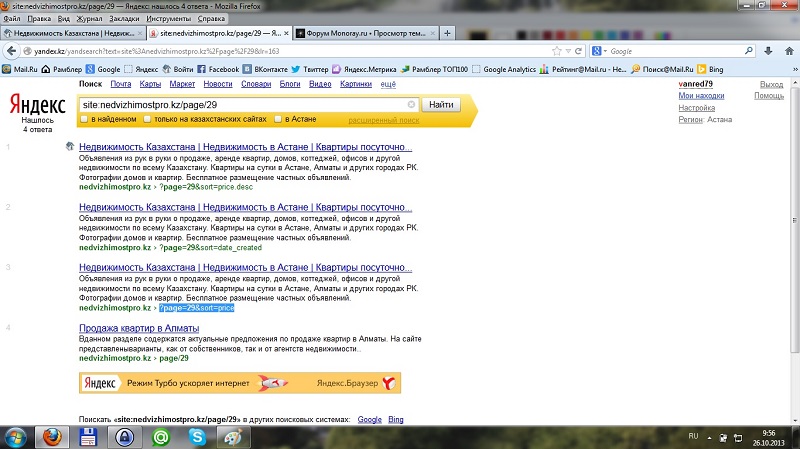Image resolution: width=800 pixels, height=449 pixels.
Task: Tick the 'в Астане' checkbox
Action: click(x=278, y=119)
